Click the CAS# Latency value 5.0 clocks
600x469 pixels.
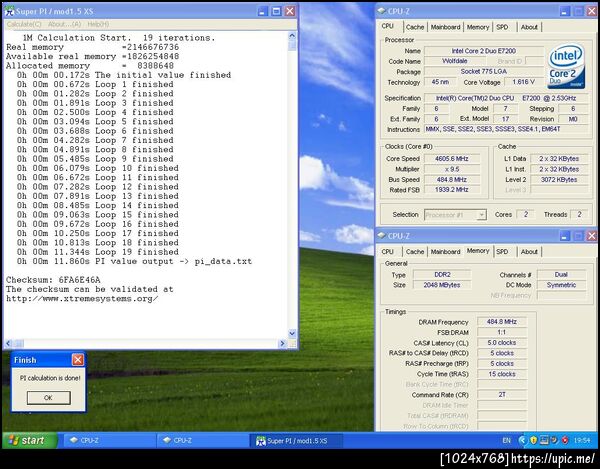(502, 342)
